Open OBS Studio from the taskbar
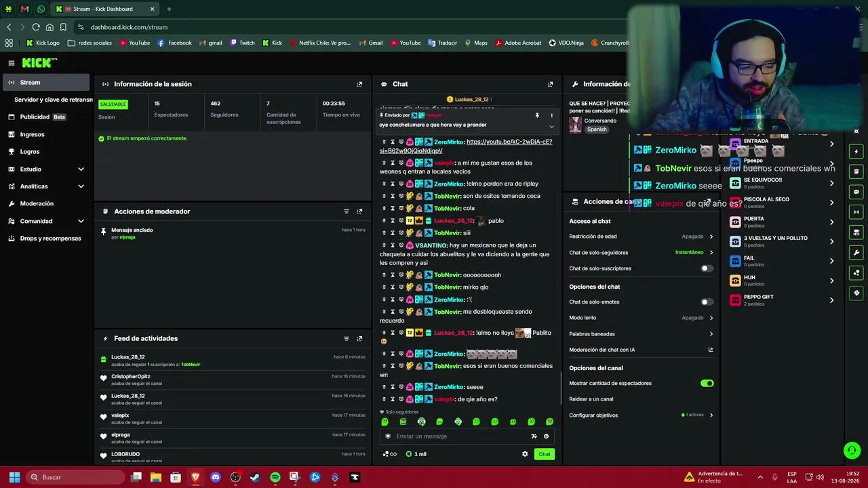This screenshot has height=488, width=868. [x=235, y=477]
